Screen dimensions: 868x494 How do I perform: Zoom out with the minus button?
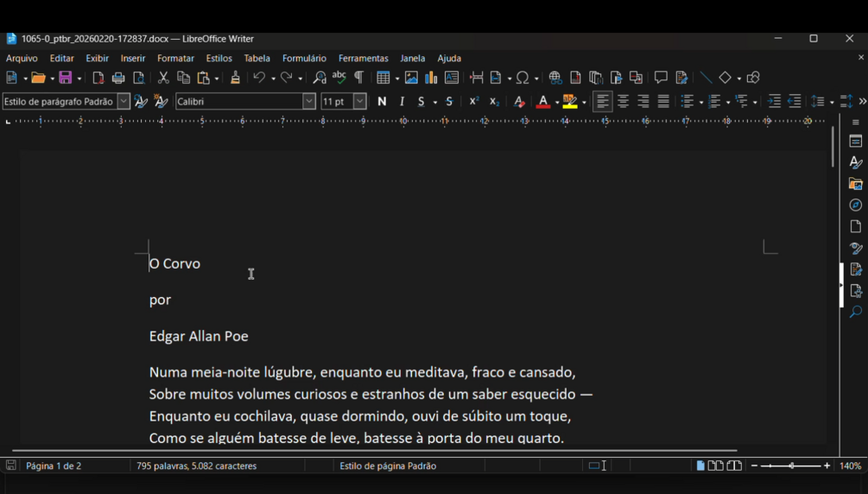point(754,465)
